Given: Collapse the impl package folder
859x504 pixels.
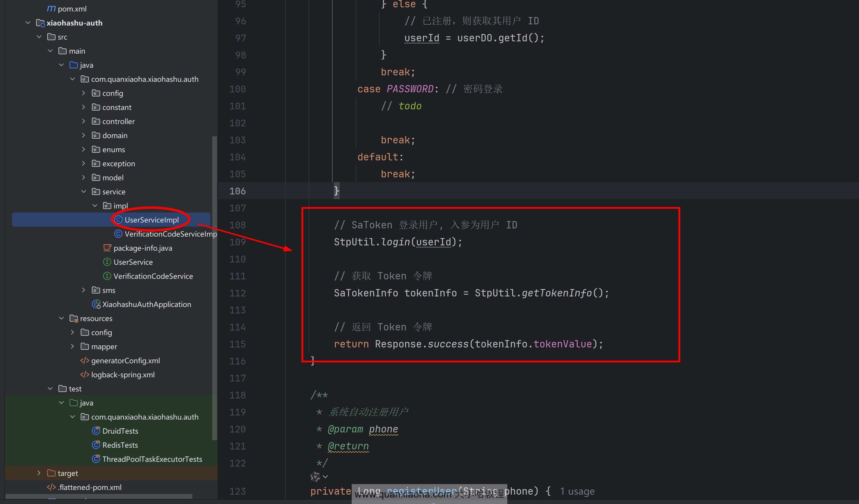Looking at the screenshot, I should [x=95, y=206].
